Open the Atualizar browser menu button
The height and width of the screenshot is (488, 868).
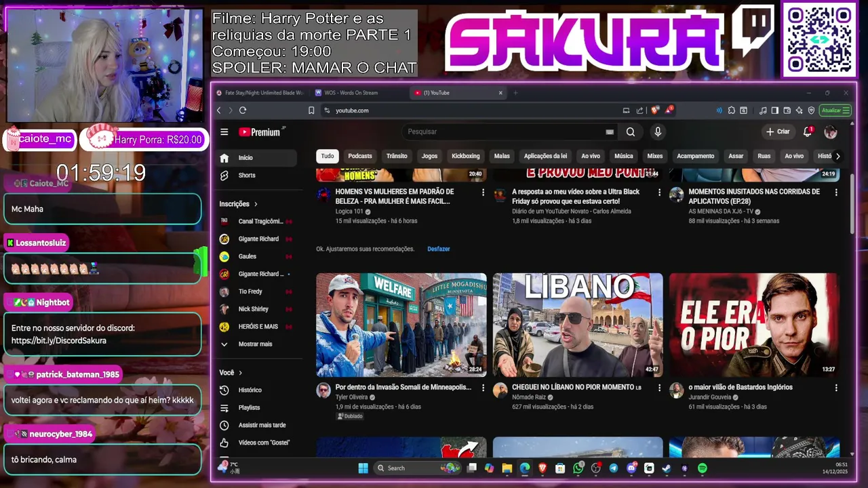pyautogui.click(x=835, y=110)
